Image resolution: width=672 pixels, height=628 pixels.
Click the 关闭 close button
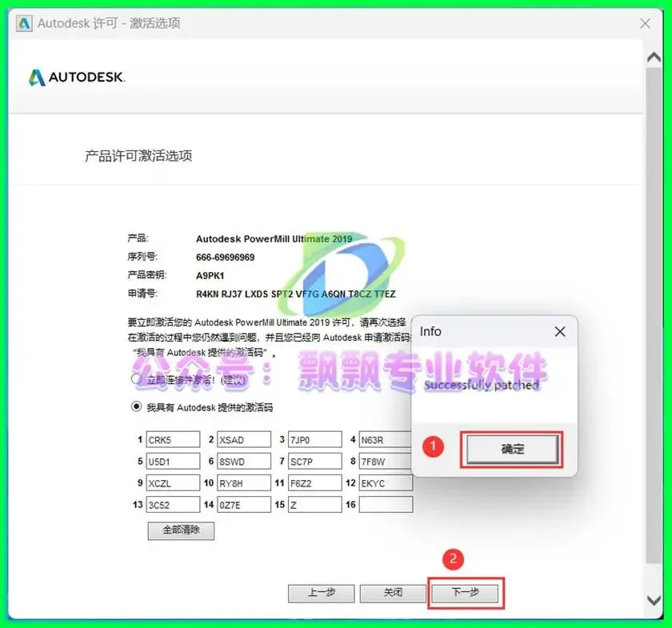point(393,593)
